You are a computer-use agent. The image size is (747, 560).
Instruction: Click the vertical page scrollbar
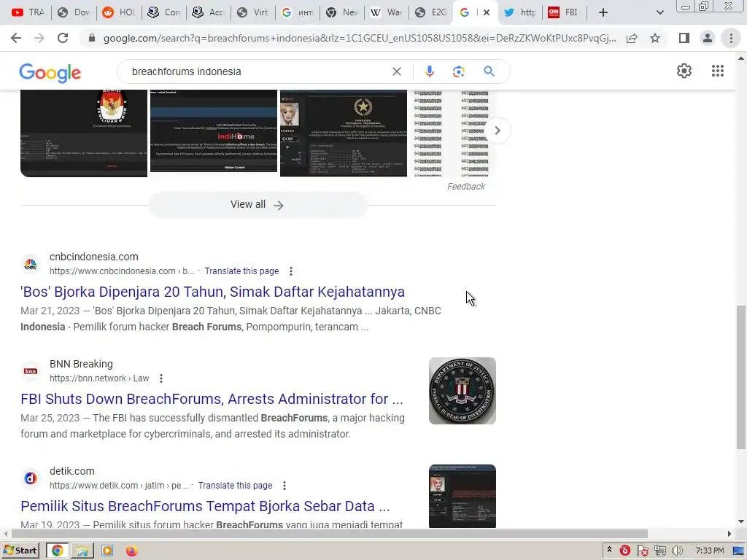[741, 376]
